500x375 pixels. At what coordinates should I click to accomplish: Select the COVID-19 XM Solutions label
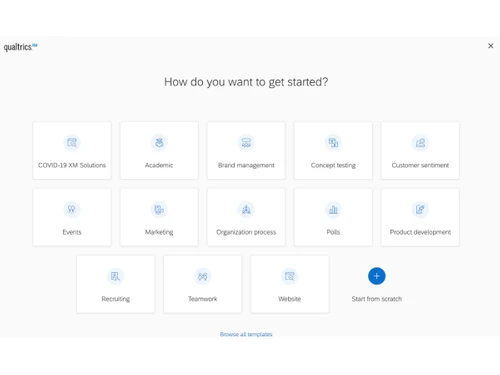72,165
